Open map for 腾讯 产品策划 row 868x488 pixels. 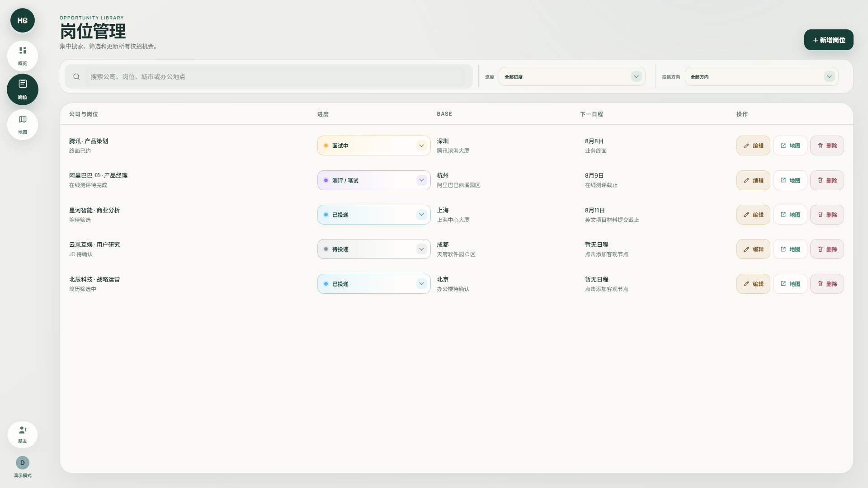pyautogui.click(x=790, y=145)
